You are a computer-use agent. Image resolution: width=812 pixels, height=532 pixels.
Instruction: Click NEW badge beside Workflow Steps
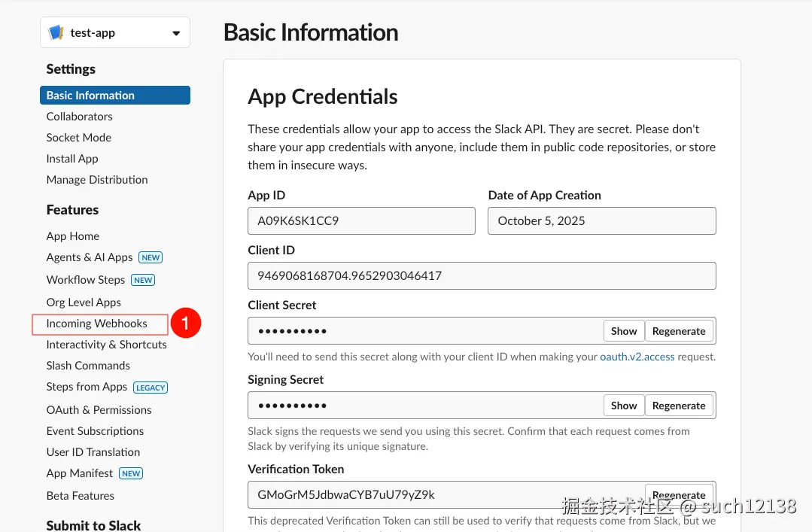(143, 280)
